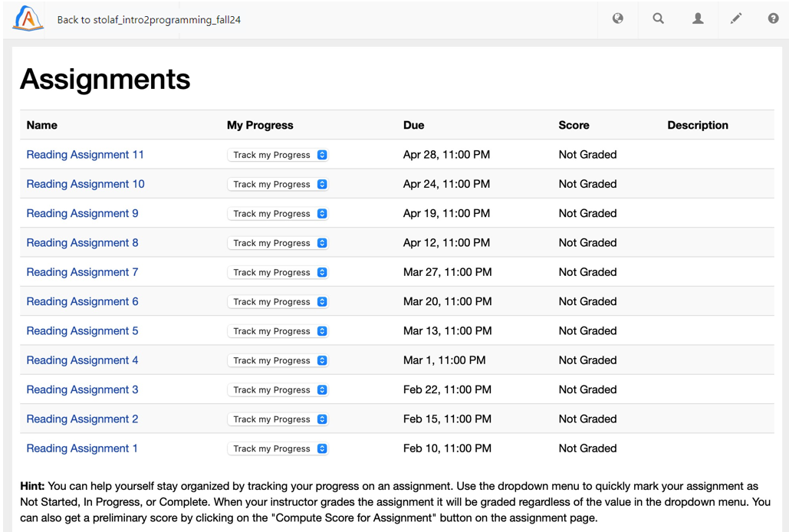Open progress dropdown for Reading Assignment 7
The height and width of the screenshot is (532, 789).
tap(278, 273)
